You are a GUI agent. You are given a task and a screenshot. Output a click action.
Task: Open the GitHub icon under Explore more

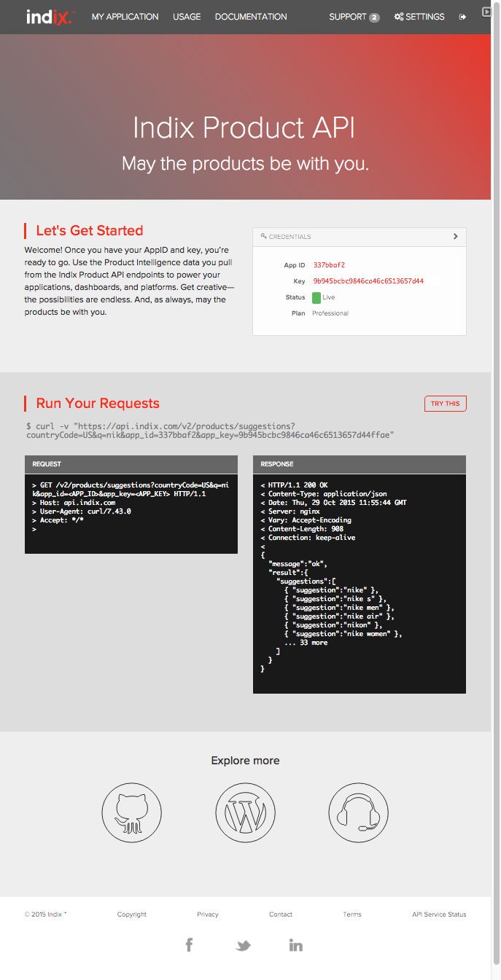(131, 812)
